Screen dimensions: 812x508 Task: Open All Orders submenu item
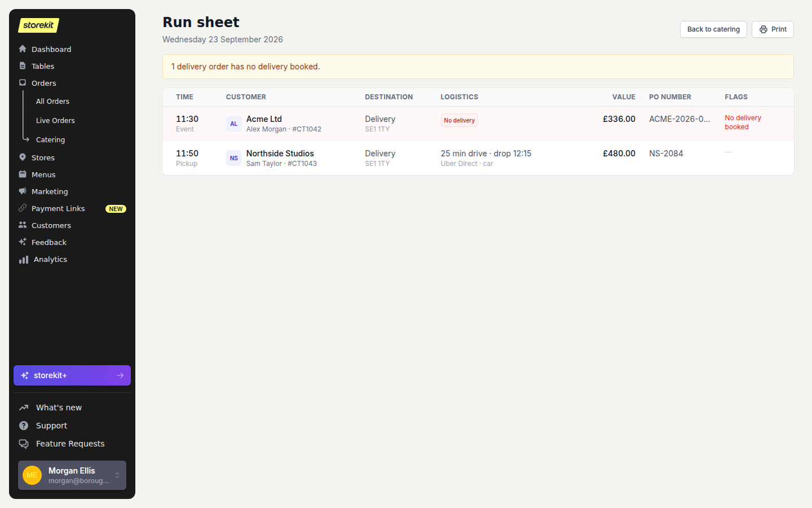click(53, 102)
